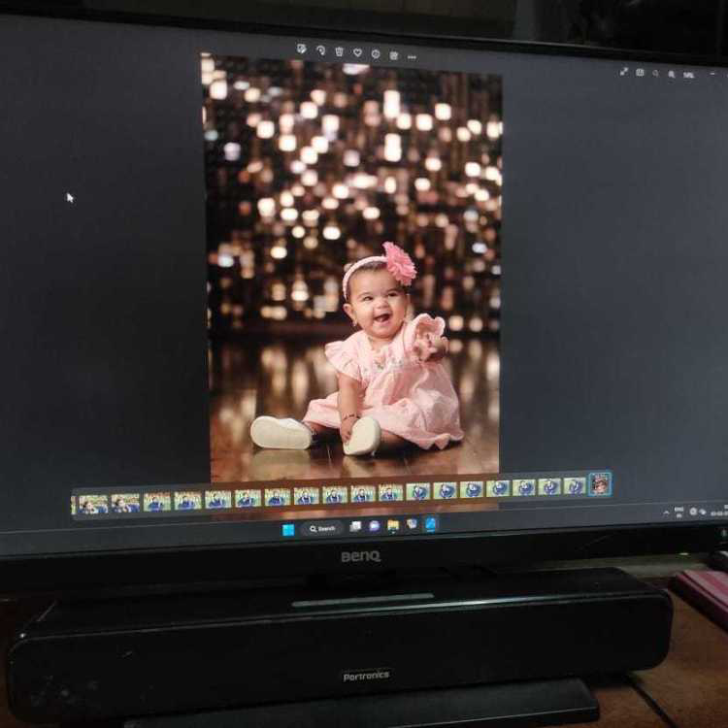Image resolution: width=728 pixels, height=728 pixels.
Task: Rotate the photo using the rotate icon
Action: point(320,50)
